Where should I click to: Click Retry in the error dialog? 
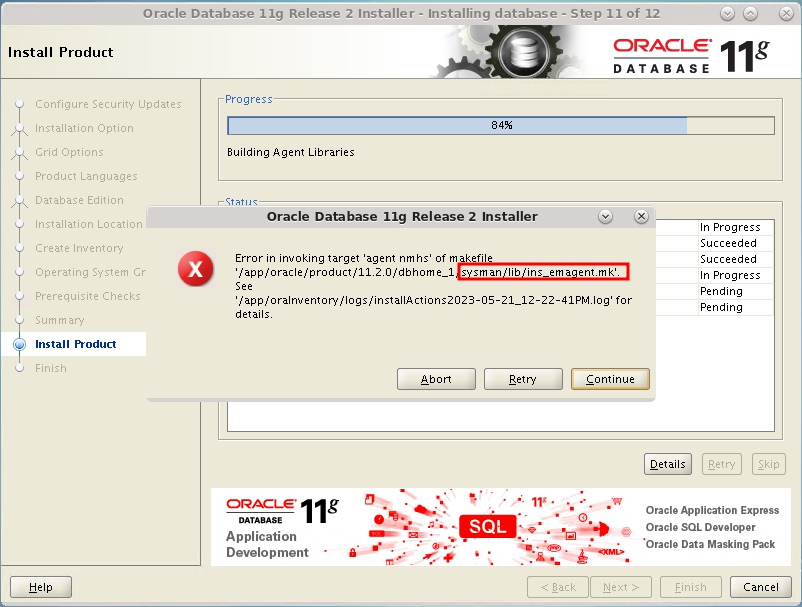coord(523,379)
